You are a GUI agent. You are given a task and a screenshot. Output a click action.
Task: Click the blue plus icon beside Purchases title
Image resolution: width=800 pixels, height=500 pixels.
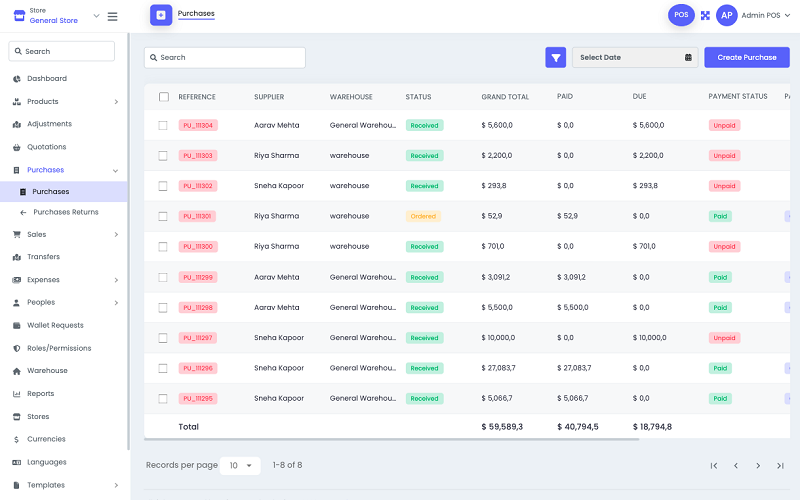[161, 15]
